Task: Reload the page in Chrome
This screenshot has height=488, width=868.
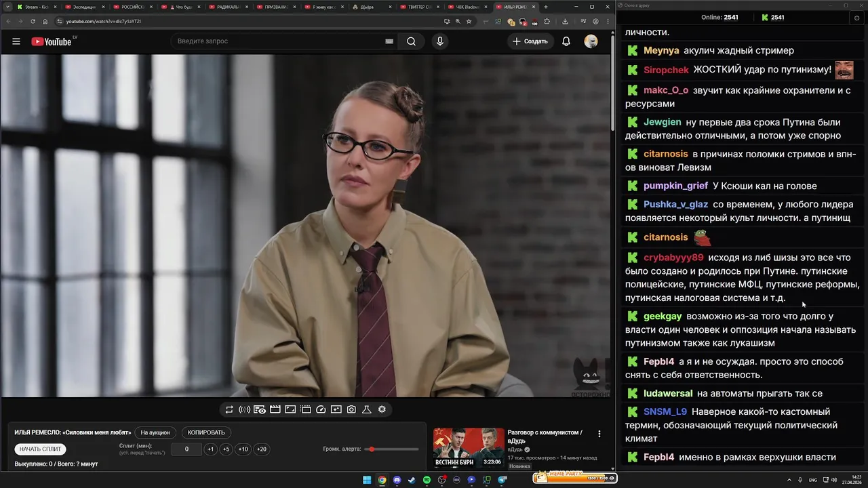Action: click(x=32, y=21)
